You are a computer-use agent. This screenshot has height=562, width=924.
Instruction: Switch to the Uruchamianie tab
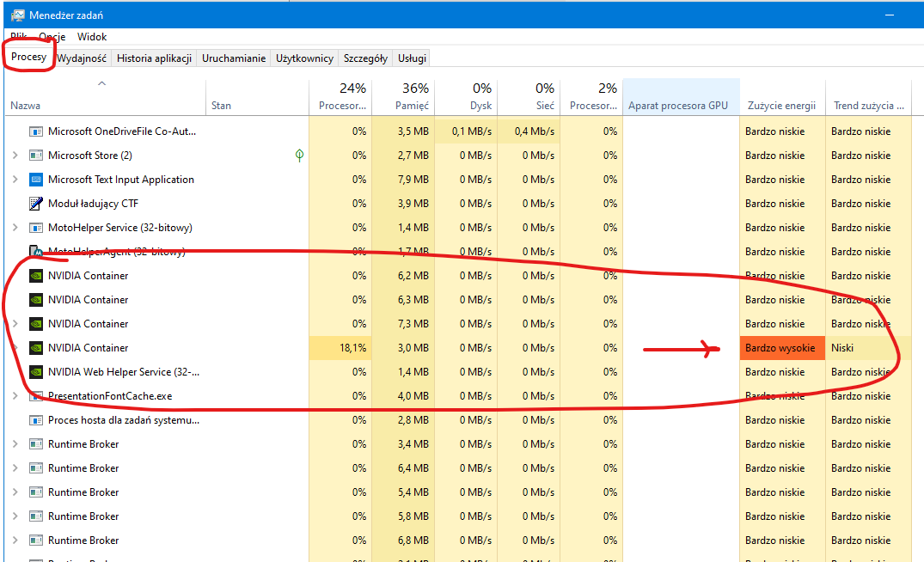pos(233,58)
